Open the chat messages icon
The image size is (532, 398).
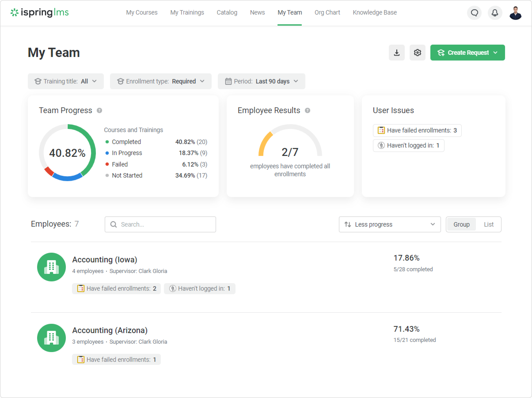[x=474, y=13]
